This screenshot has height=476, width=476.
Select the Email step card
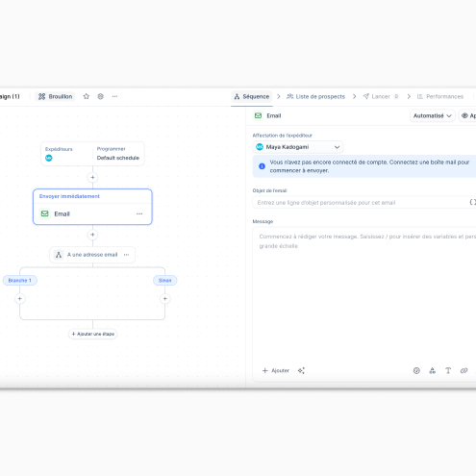(x=92, y=207)
